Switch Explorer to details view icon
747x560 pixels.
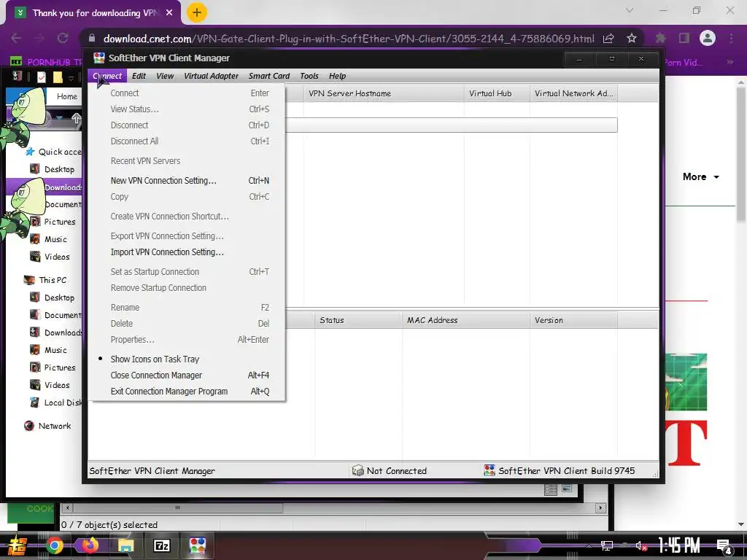551,489
